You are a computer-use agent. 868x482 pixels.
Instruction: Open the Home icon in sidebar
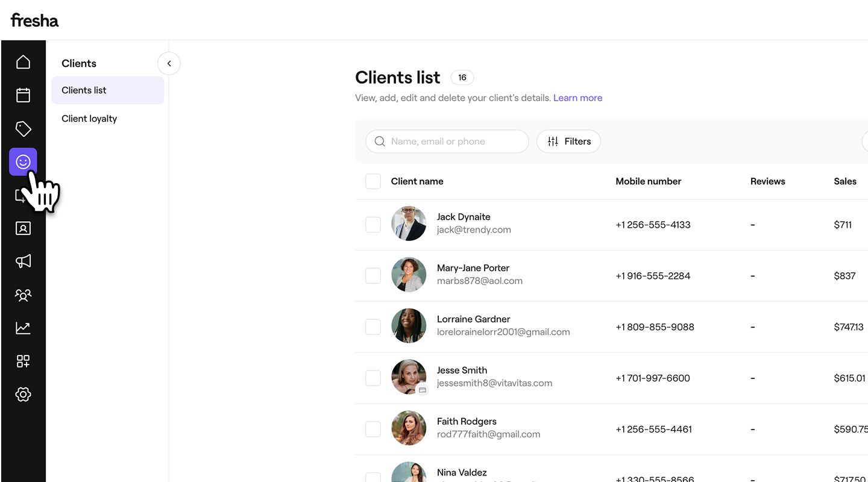[x=23, y=62]
